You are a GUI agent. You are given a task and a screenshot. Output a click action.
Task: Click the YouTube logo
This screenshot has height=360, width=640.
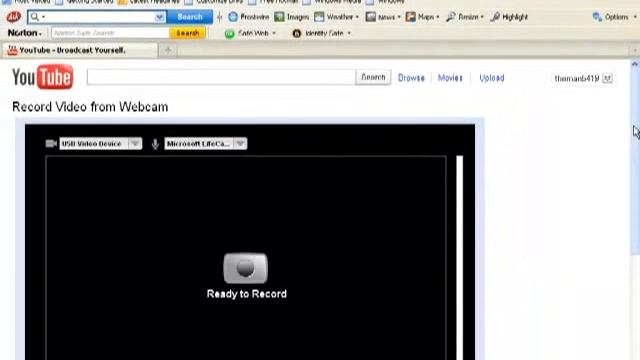point(42,77)
